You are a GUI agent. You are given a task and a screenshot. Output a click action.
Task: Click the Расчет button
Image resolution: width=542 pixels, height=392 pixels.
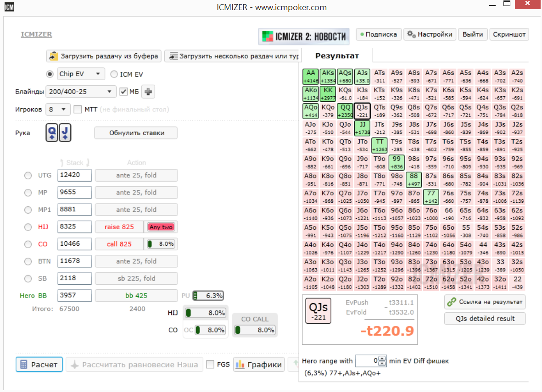point(39,364)
